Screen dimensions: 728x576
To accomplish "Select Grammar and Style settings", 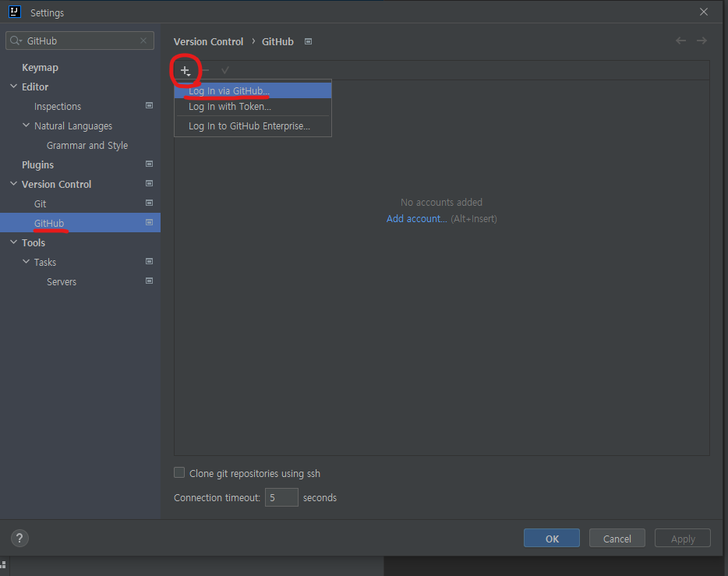I will (x=87, y=146).
